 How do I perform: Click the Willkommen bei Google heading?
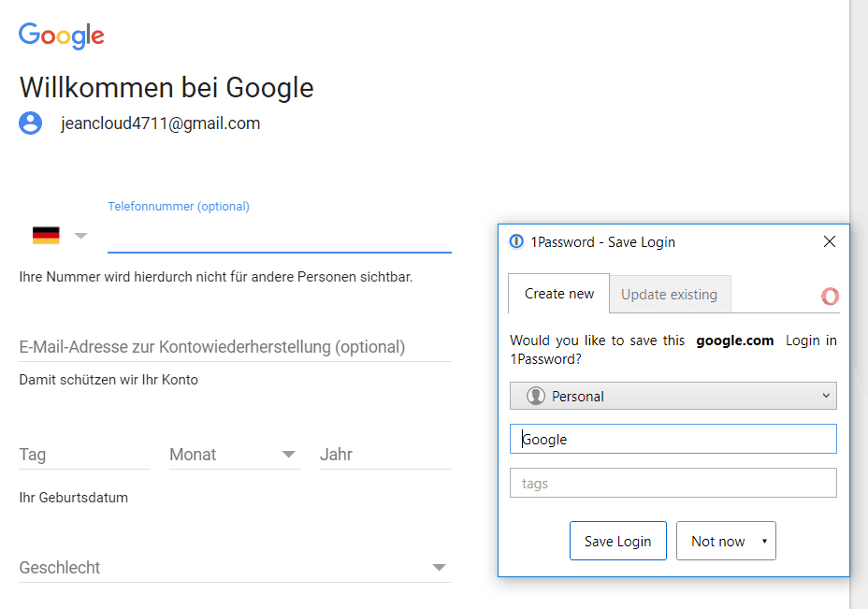coord(166,88)
